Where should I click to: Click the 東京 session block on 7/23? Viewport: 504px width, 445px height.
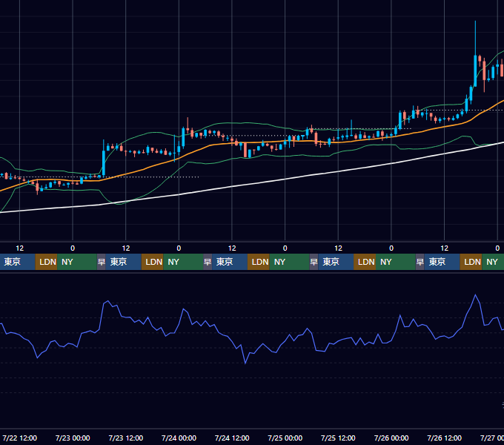click(124, 262)
